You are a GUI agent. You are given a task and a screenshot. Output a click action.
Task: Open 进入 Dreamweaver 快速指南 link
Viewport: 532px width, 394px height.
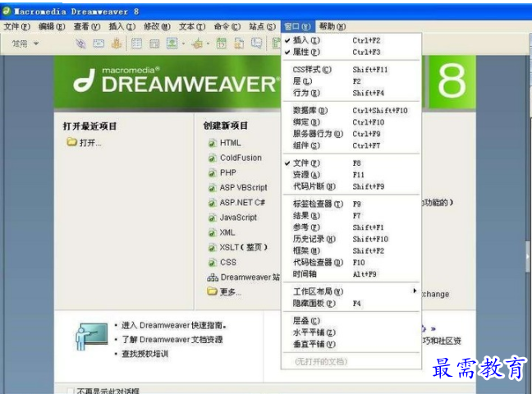click(174, 325)
